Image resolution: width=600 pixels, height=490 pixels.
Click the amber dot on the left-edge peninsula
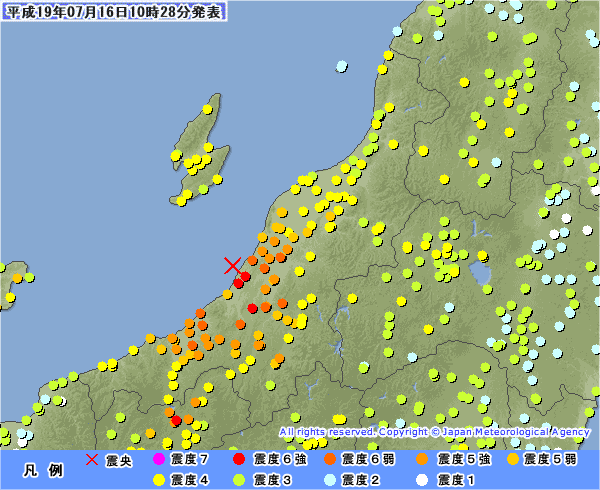[x=17, y=278]
